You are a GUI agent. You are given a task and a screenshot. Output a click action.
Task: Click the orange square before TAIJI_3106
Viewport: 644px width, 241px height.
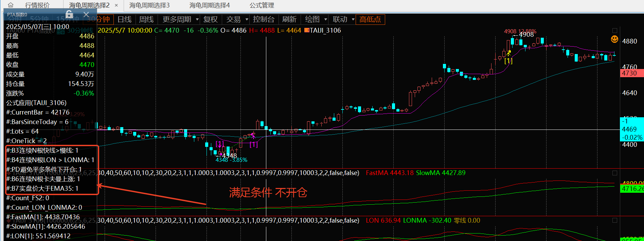tap(307, 30)
